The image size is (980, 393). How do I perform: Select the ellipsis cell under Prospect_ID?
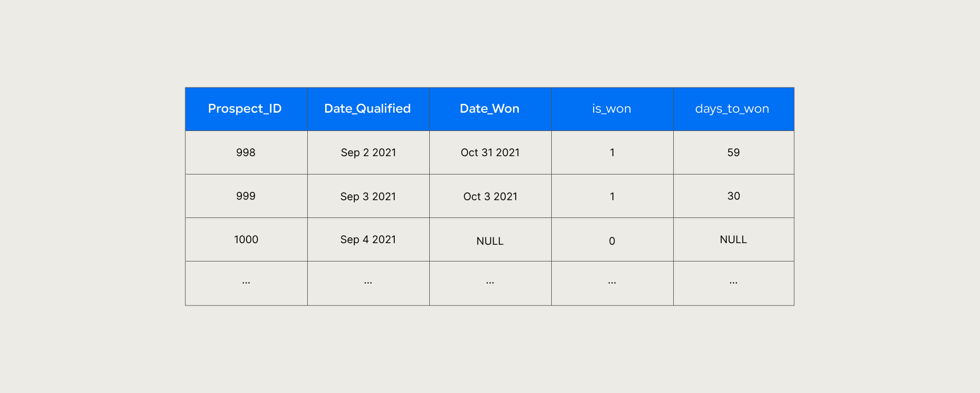(x=246, y=283)
